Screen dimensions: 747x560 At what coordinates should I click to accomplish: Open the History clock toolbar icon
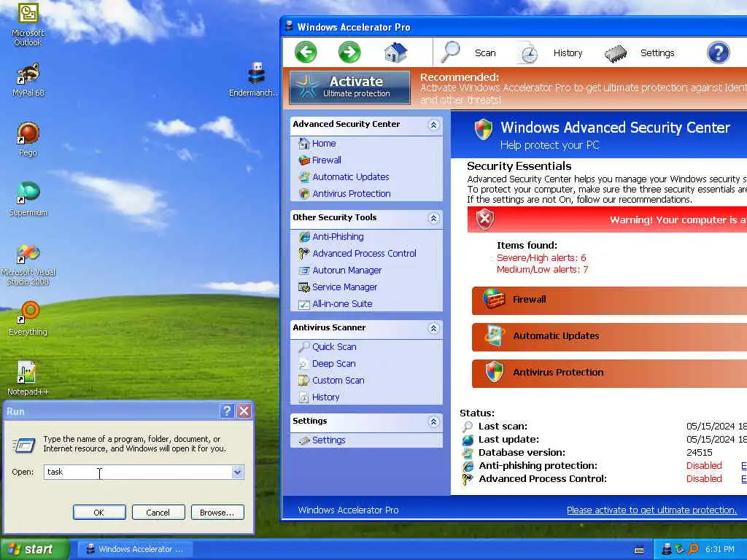tap(528, 52)
